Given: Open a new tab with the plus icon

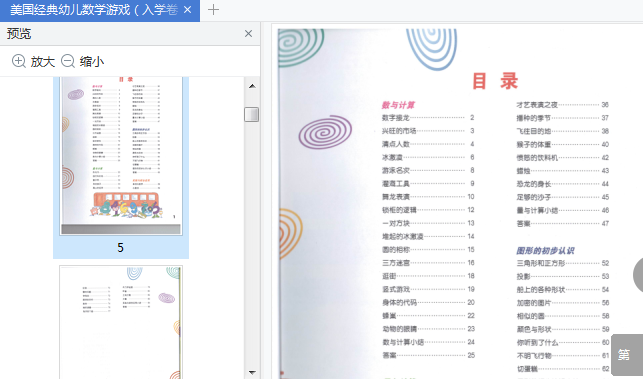Looking at the screenshot, I should pos(213,9).
